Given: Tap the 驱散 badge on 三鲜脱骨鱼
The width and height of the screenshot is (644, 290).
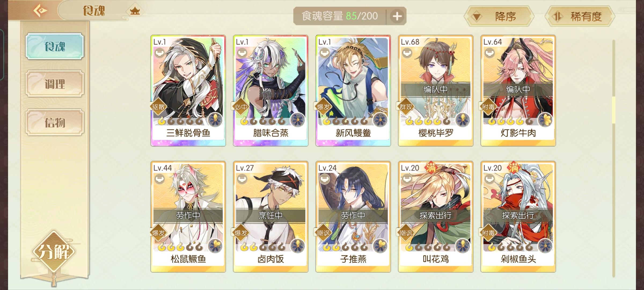Looking at the screenshot, I should pyautogui.click(x=158, y=107).
